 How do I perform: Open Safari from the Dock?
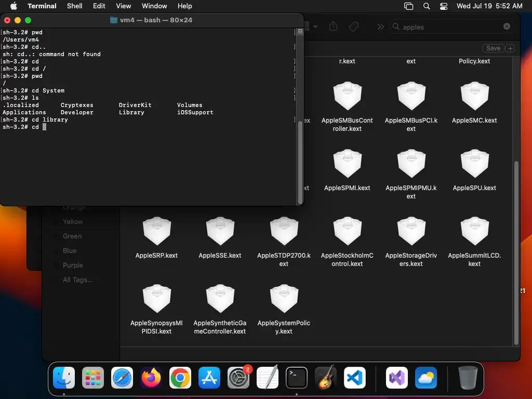coord(122,378)
